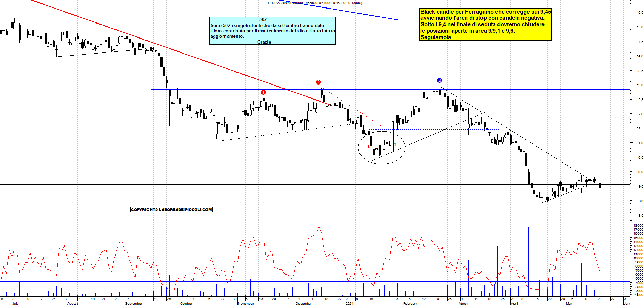Click the small green up arrow inside the ellipse
The image size is (644, 305).
(x=395, y=144)
